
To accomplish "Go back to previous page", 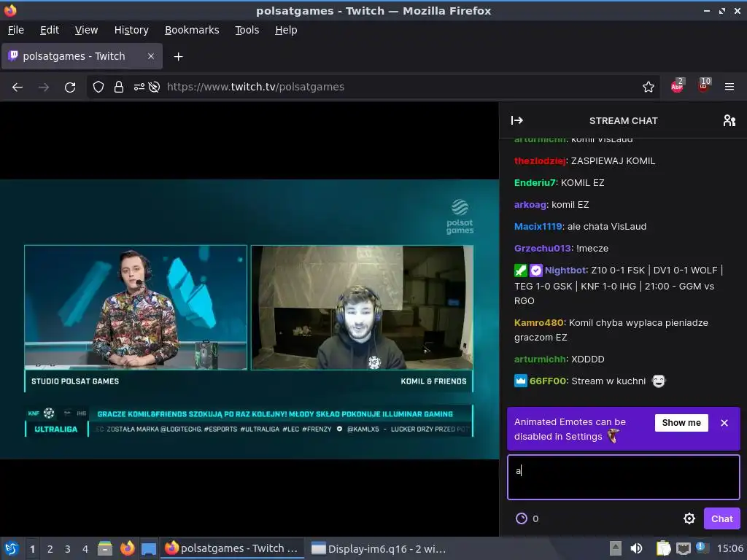I will pos(18,87).
